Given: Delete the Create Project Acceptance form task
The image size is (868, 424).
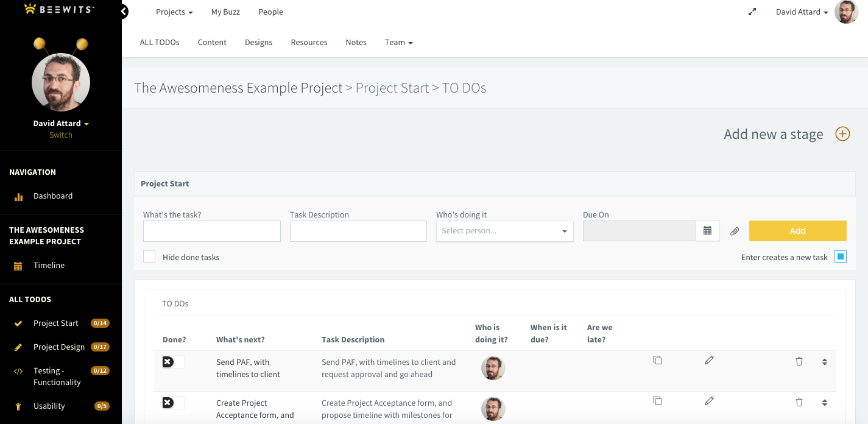Looking at the screenshot, I should pyautogui.click(x=799, y=402).
